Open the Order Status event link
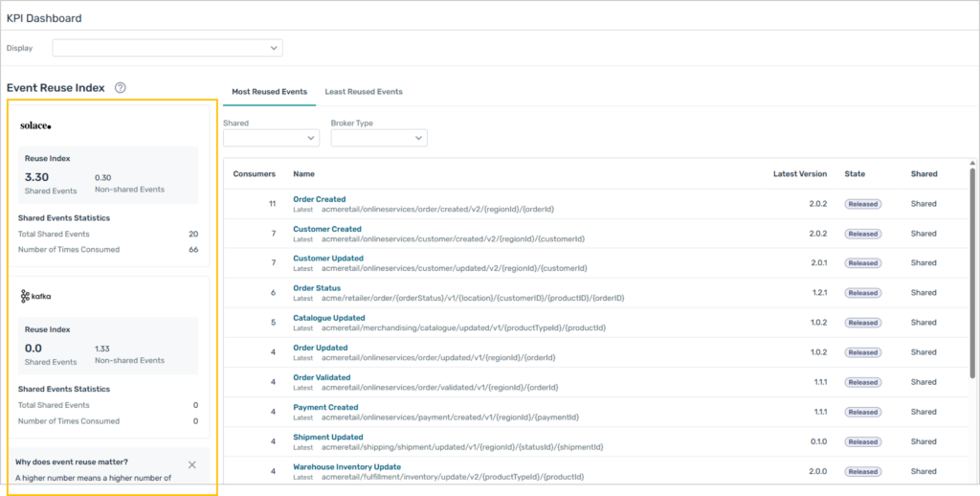 coord(317,288)
